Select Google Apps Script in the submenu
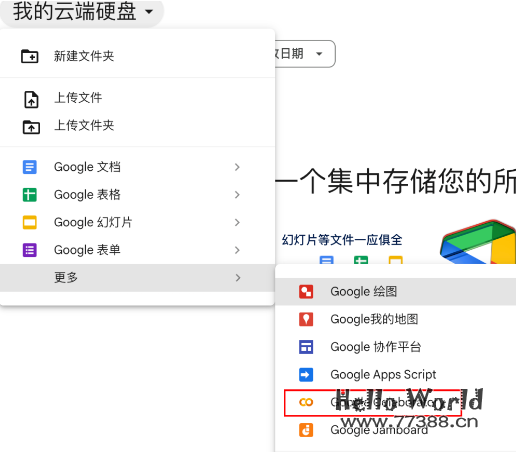 tap(395, 375)
